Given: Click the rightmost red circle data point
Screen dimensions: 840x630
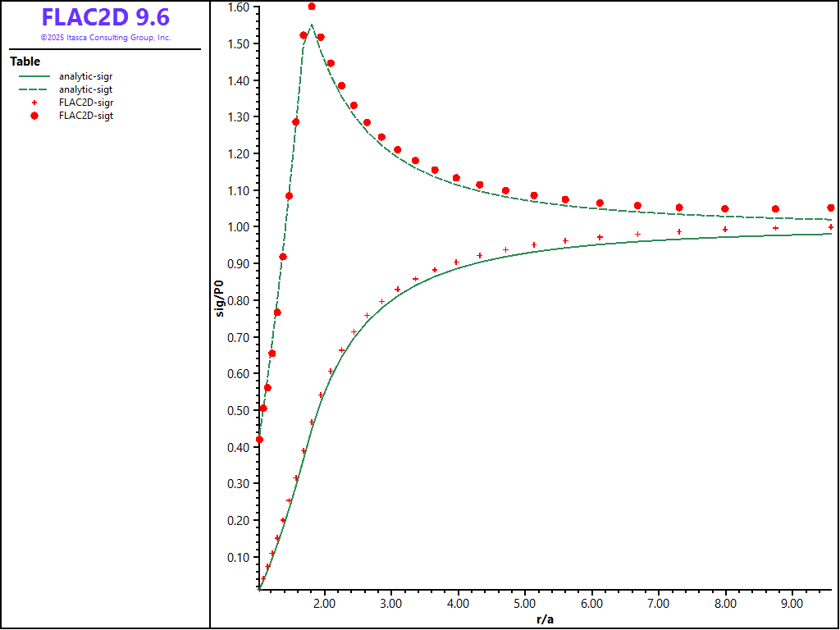Looking at the screenshot, I should click(x=830, y=208).
